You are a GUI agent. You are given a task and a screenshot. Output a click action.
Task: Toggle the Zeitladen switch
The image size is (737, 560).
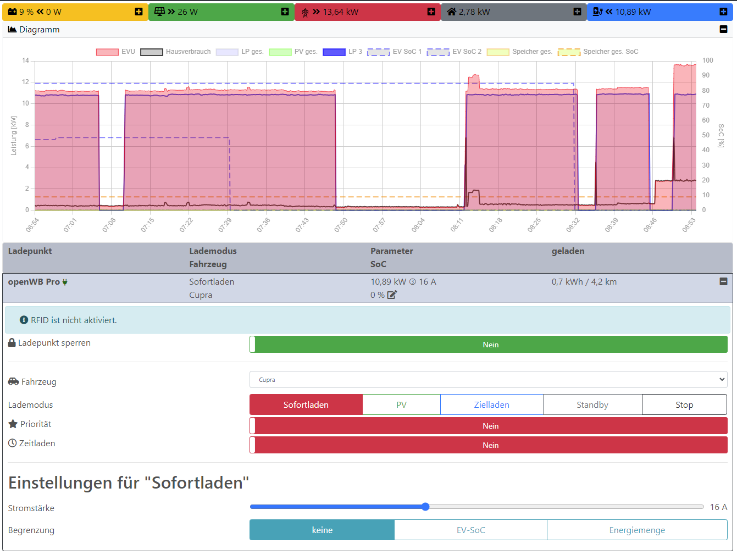tap(488, 445)
